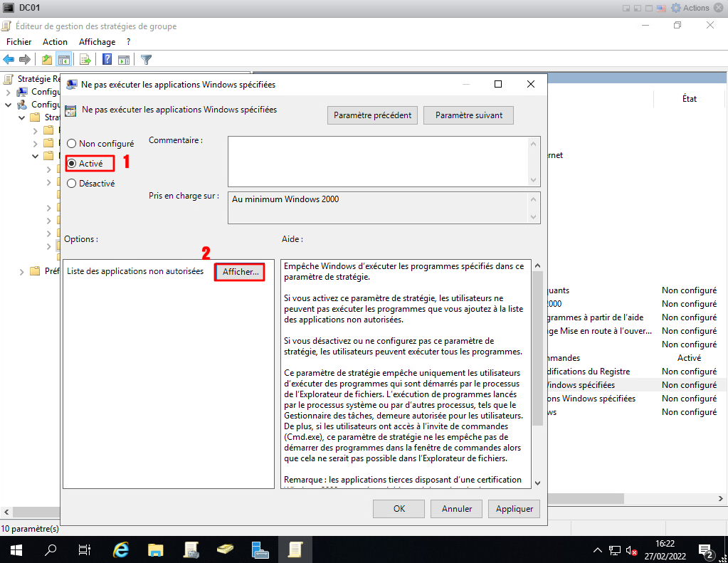Open Internet Explorer from the taskbar
The height and width of the screenshot is (563, 728).
tap(121, 549)
